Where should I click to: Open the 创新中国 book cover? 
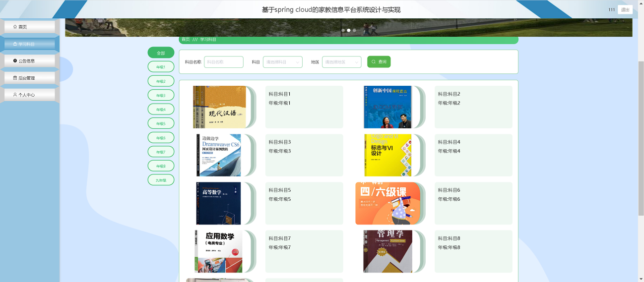point(388,107)
